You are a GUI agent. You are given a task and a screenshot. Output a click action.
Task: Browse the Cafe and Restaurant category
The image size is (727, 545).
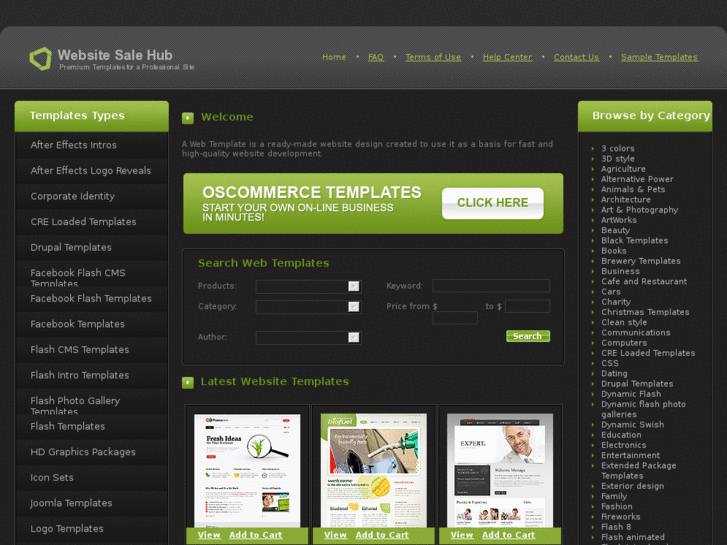[644, 281]
